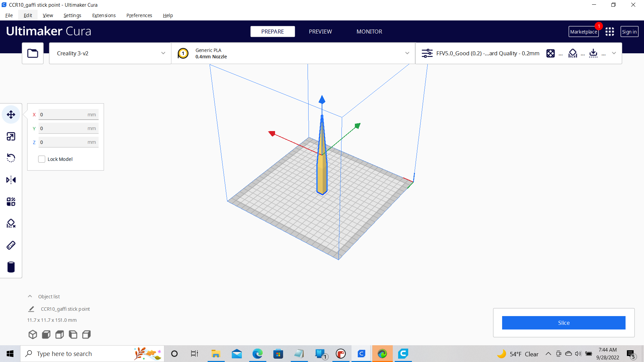Image resolution: width=644 pixels, height=362 pixels.
Task: Select CCR10_gaffi stick point in object list
Action: 65,309
